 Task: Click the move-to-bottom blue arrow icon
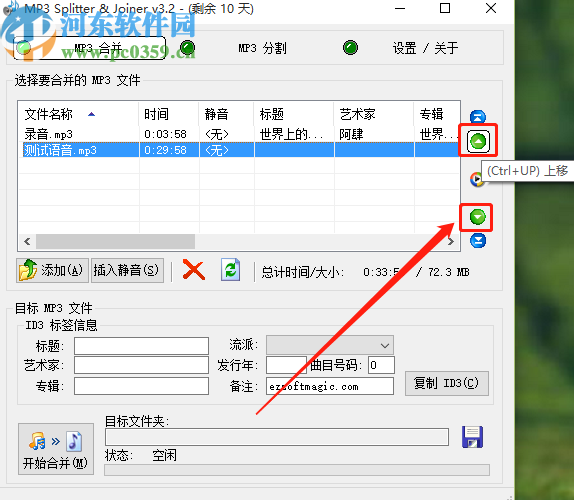478,240
